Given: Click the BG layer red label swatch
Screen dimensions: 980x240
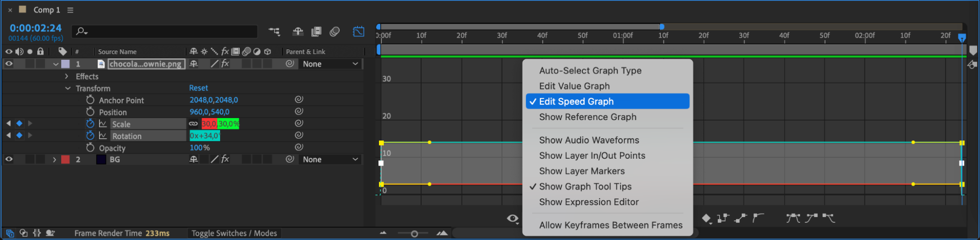Looking at the screenshot, I should tap(65, 159).
